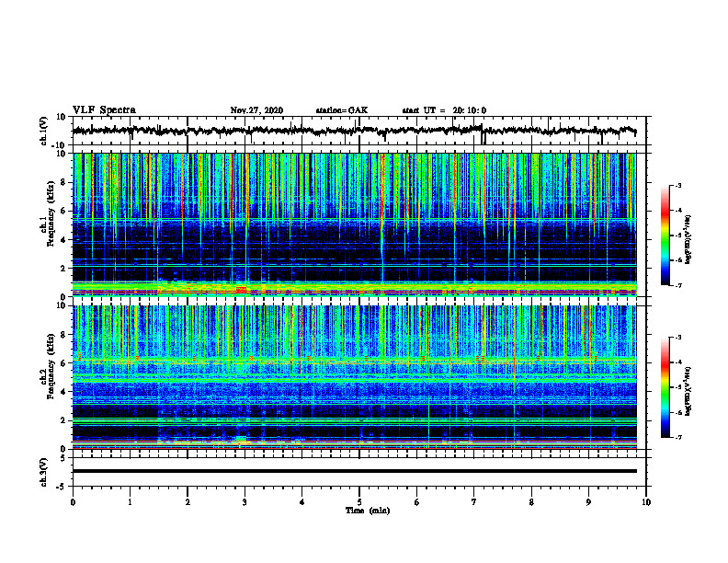Image resolution: width=728 pixels, height=563 pixels.
Task: Click the "ch.2 Frequency (kHz)" axis label
Action: click(x=48, y=367)
